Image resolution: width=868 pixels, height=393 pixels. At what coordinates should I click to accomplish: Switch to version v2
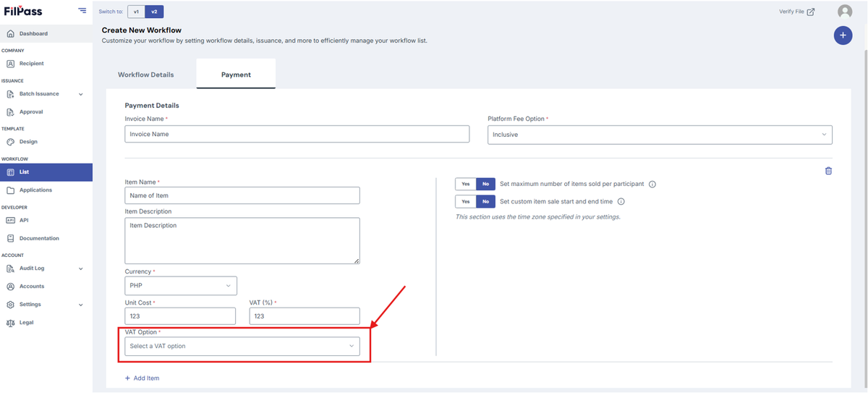click(154, 12)
